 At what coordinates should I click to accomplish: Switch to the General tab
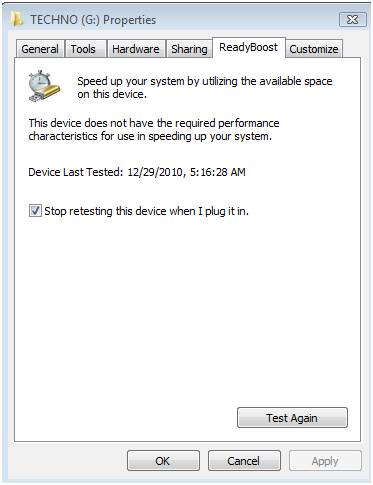coord(40,49)
